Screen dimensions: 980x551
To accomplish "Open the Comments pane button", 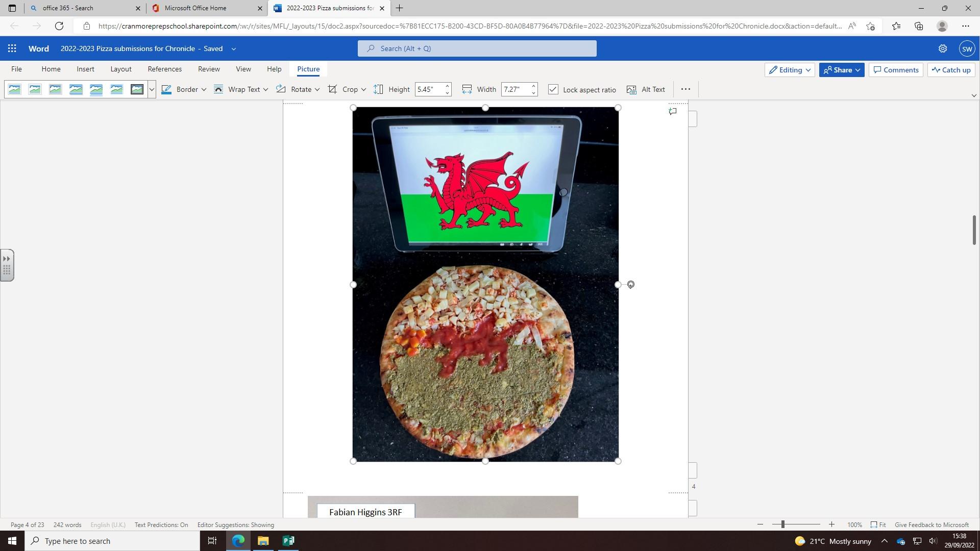I will click(x=896, y=70).
